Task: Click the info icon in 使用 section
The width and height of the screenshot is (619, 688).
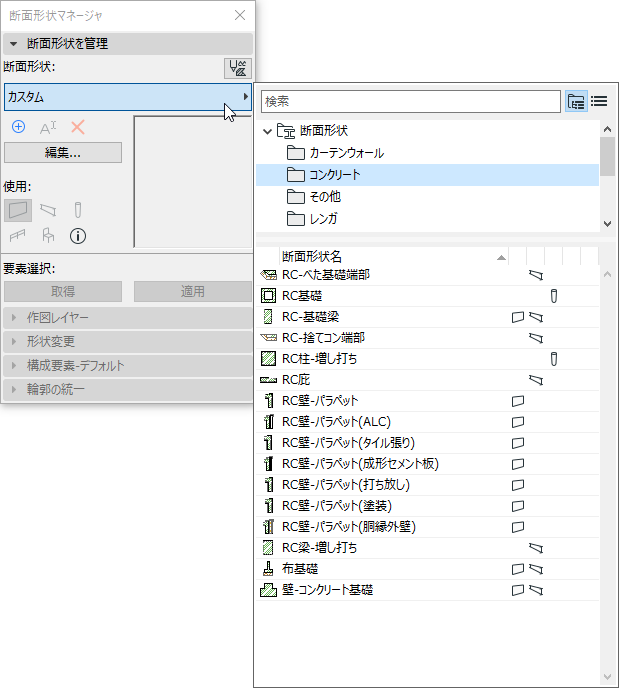Action: 78,236
